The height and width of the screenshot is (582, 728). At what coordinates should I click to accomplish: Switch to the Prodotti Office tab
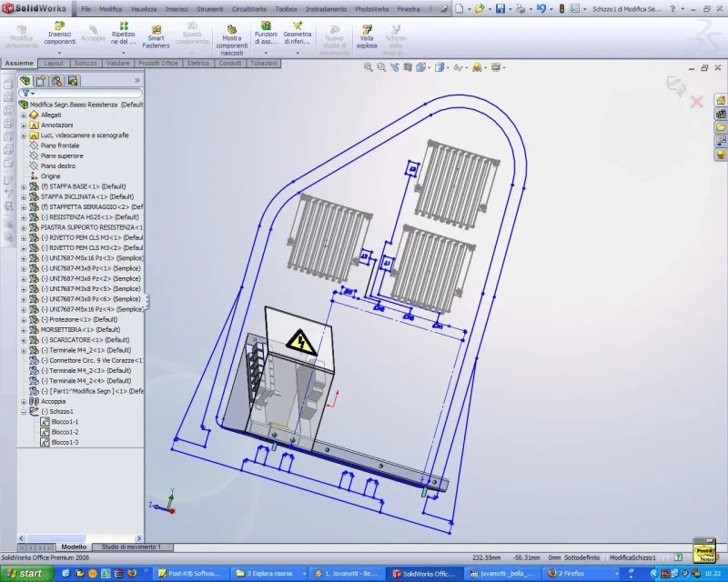[158, 63]
